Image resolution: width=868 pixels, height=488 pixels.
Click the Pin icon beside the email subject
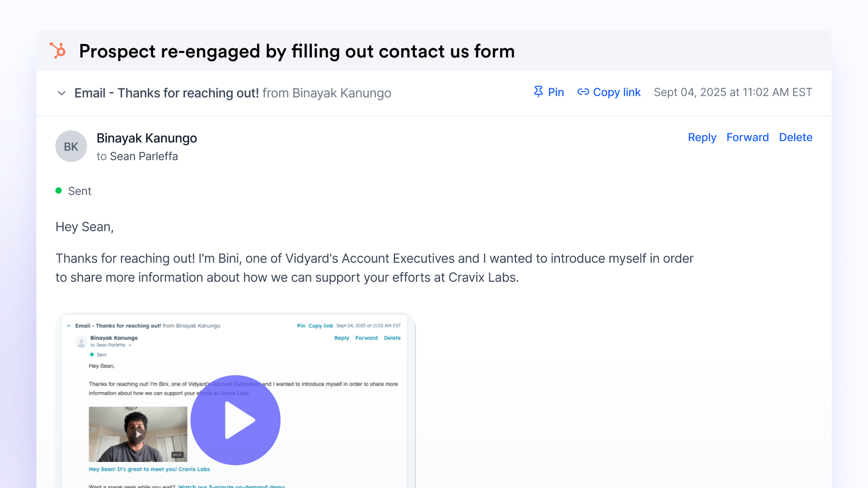click(x=538, y=92)
